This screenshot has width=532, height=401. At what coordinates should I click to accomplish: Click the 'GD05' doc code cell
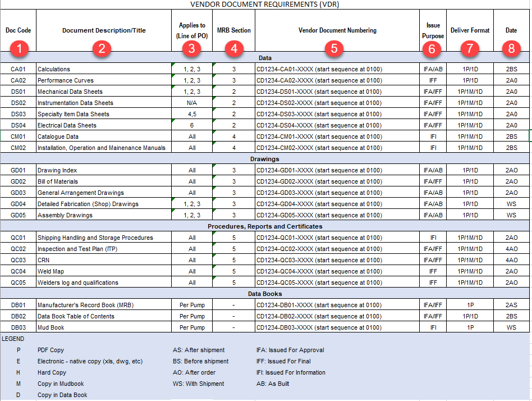[19, 215]
